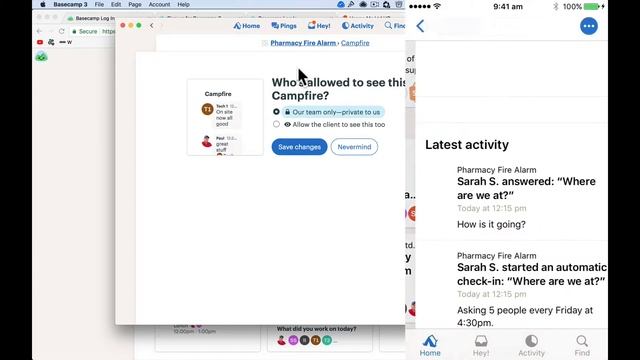The height and width of the screenshot is (360, 640).
Task: Go back using the Basecamp window back arrow
Action: click(151, 25)
